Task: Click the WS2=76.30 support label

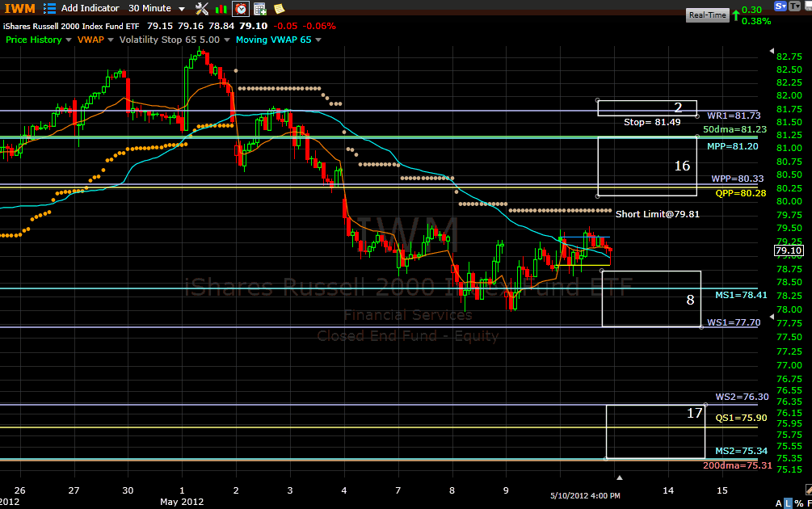Action: click(742, 398)
